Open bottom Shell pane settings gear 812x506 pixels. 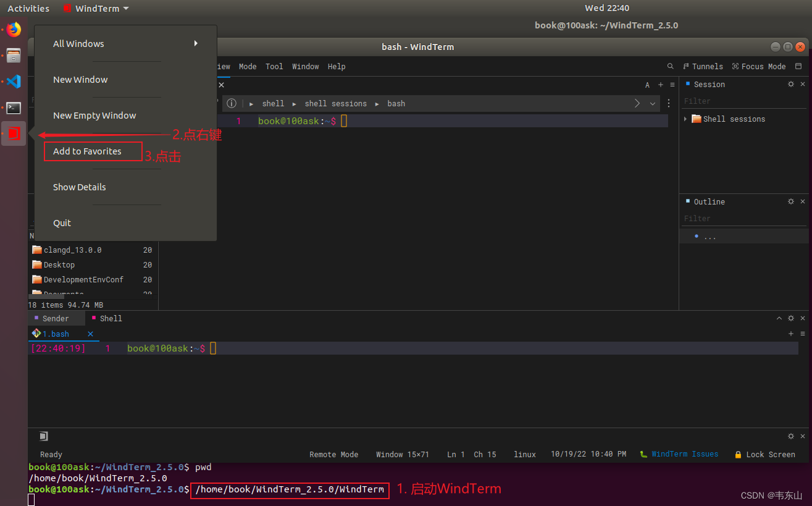[x=791, y=318]
